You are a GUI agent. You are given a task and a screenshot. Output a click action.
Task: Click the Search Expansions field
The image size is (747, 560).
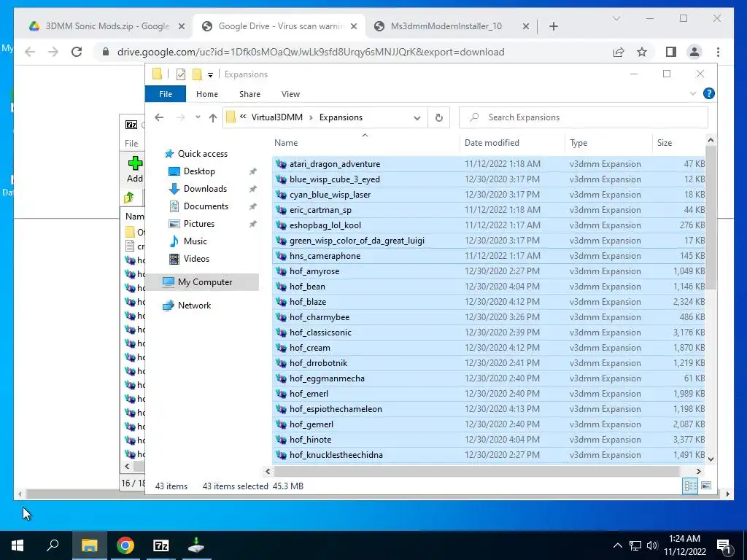tap(583, 117)
